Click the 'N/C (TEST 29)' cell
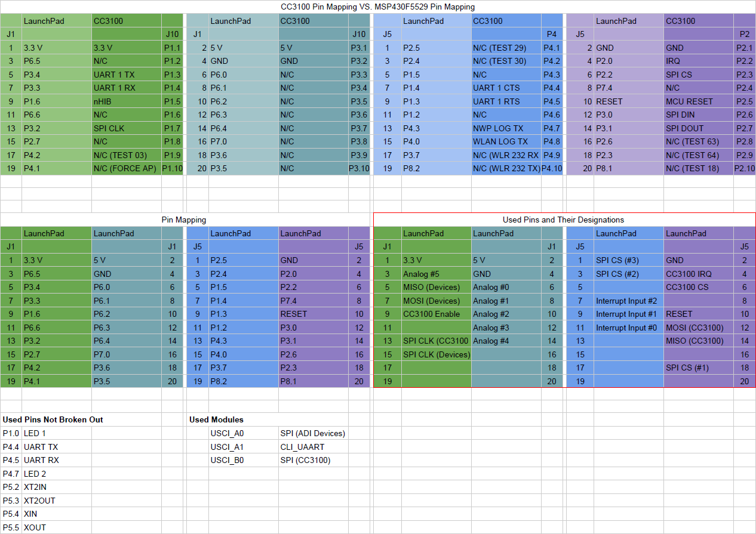This screenshot has width=756, height=534. tap(506, 48)
